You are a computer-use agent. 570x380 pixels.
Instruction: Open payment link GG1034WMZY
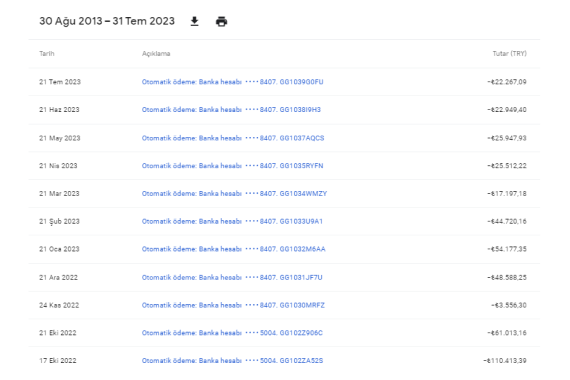coord(234,193)
